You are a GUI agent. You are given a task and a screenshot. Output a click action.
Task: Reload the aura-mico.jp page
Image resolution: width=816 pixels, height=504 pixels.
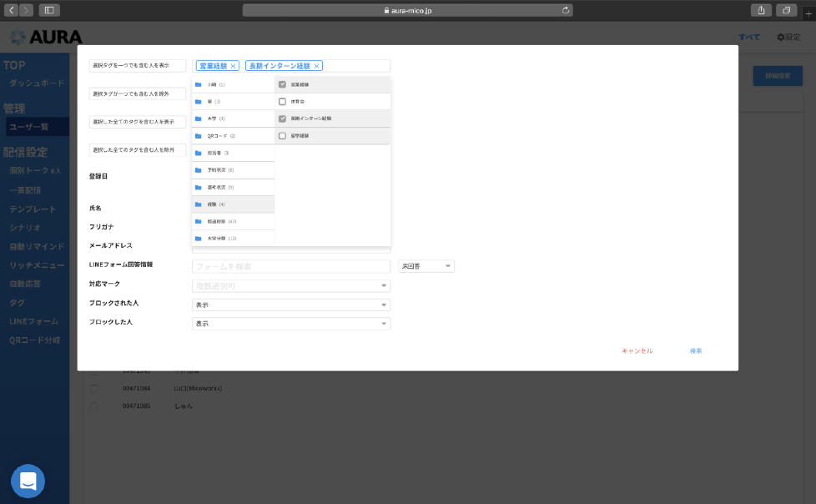(566, 10)
